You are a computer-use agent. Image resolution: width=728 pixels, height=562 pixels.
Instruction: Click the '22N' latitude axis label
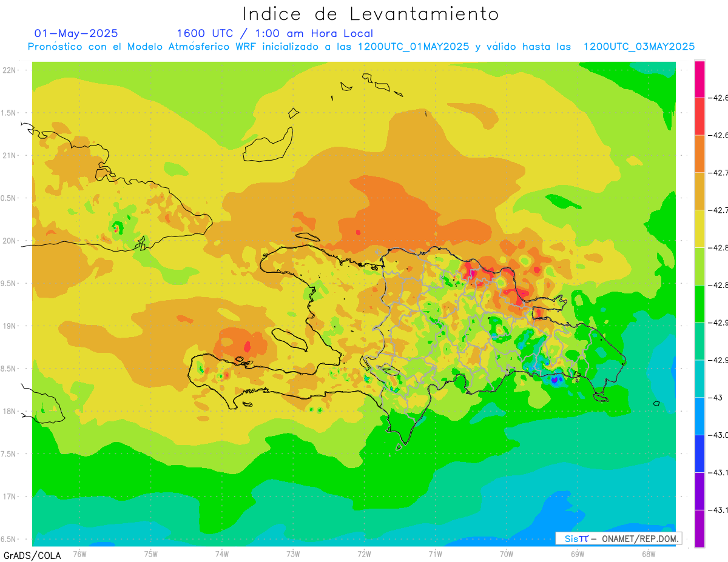tap(9, 70)
